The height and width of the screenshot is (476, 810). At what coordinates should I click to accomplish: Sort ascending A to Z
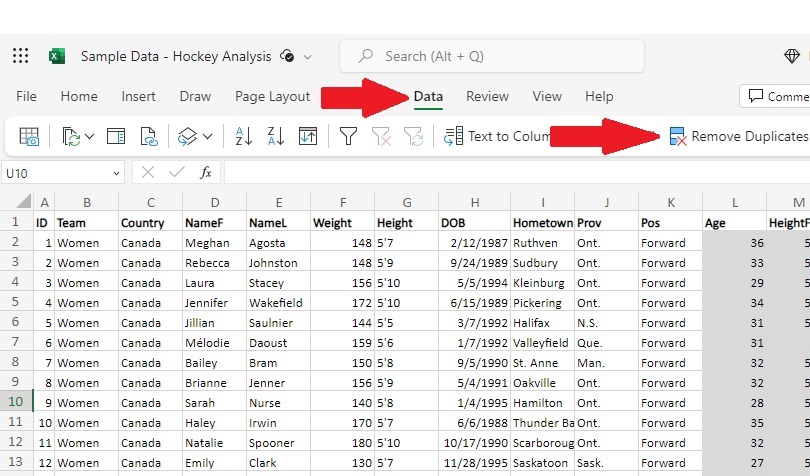click(x=243, y=136)
